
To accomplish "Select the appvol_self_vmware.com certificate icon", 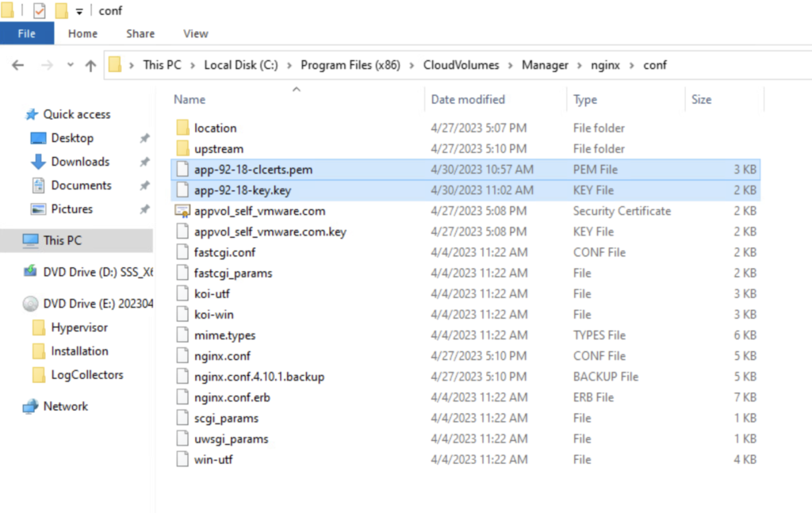I will point(182,211).
